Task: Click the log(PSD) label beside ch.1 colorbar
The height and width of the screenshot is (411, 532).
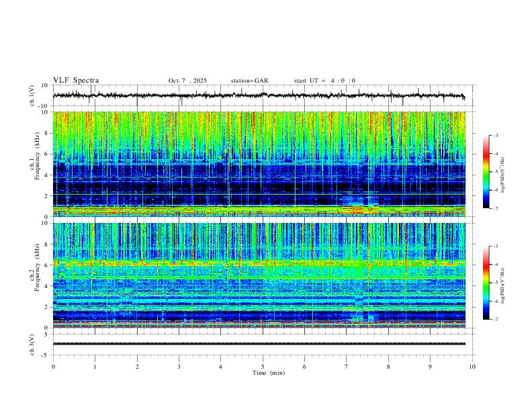Action: 502,175
